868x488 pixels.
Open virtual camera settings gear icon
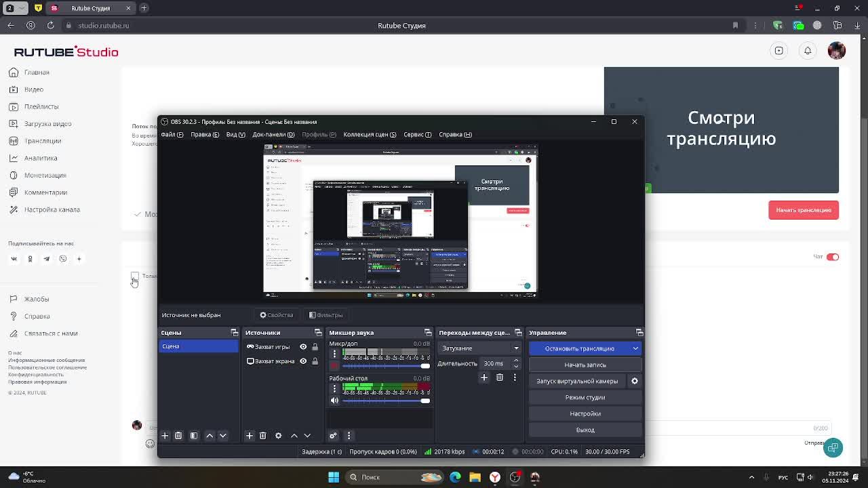click(x=635, y=381)
